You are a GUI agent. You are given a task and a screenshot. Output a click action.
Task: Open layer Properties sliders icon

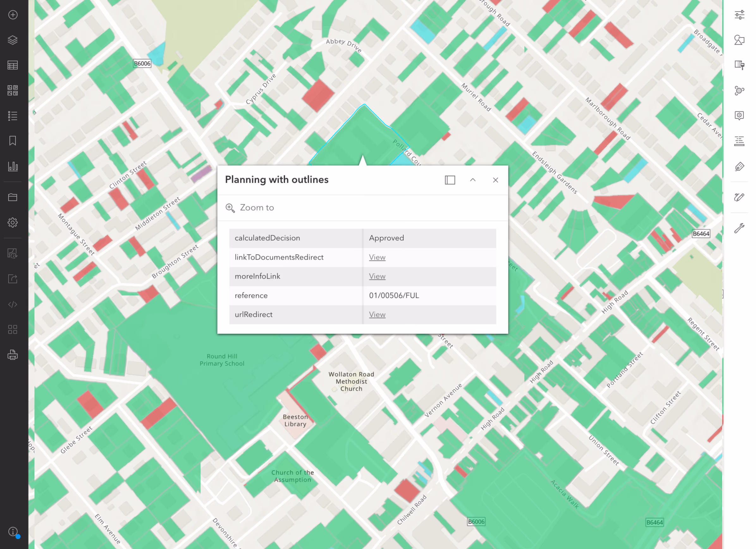coord(739,15)
